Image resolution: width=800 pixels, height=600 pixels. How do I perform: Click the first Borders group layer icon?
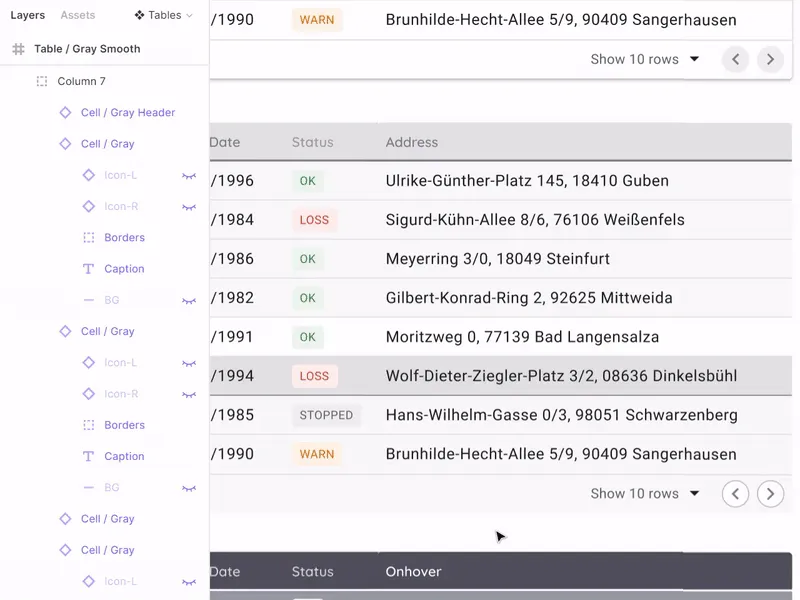tap(89, 237)
